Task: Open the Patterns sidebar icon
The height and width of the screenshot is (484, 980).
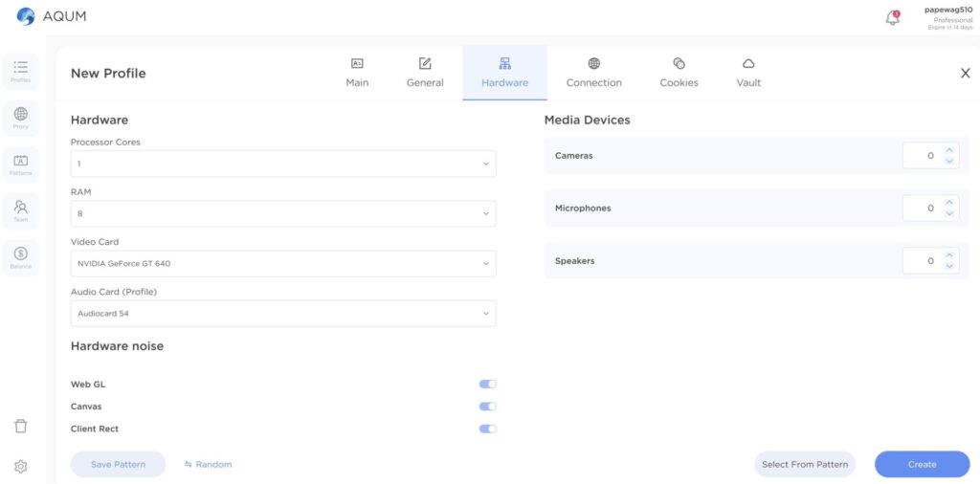Action: pos(21,165)
